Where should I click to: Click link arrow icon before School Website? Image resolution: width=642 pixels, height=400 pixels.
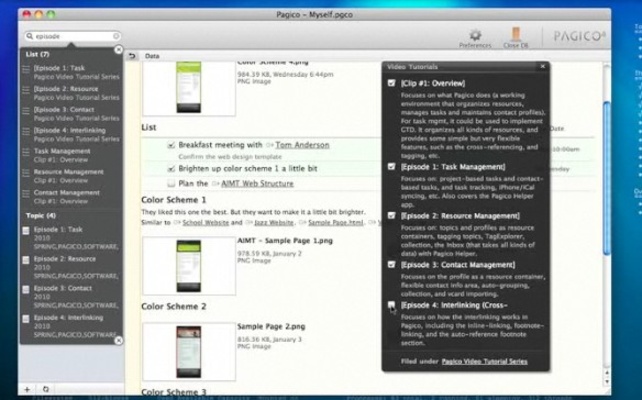(177, 222)
